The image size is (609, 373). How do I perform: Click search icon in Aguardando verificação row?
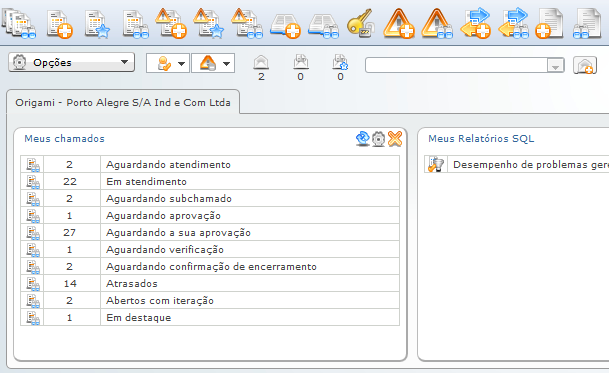33,250
